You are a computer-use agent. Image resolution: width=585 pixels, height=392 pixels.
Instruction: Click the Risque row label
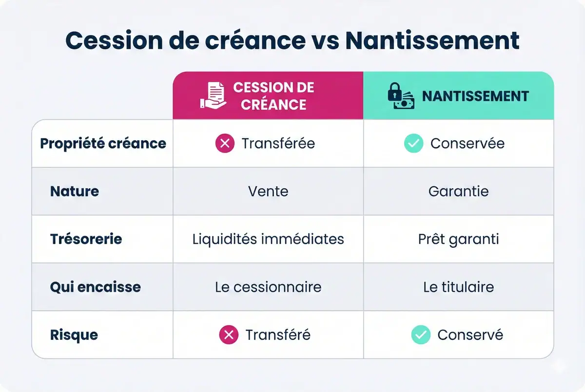74,335
